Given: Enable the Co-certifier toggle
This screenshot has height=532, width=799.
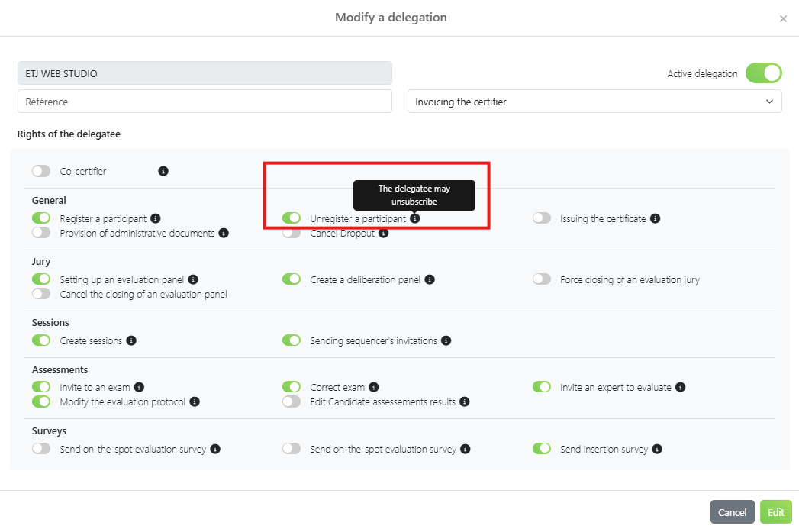Looking at the screenshot, I should point(41,171).
